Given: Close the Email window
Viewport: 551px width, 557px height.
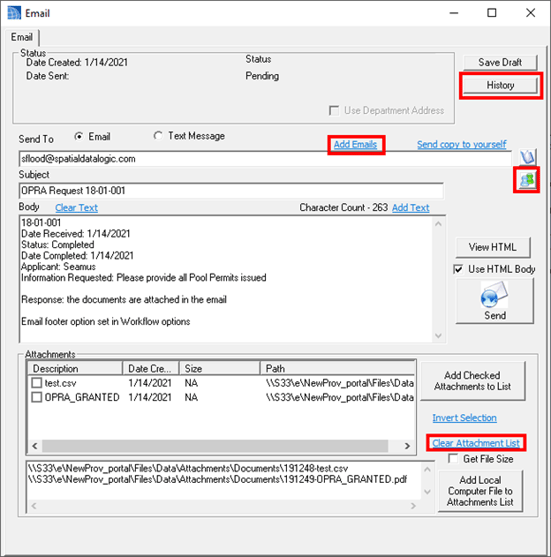Looking at the screenshot, I should pyautogui.click(x=531, y=13).
